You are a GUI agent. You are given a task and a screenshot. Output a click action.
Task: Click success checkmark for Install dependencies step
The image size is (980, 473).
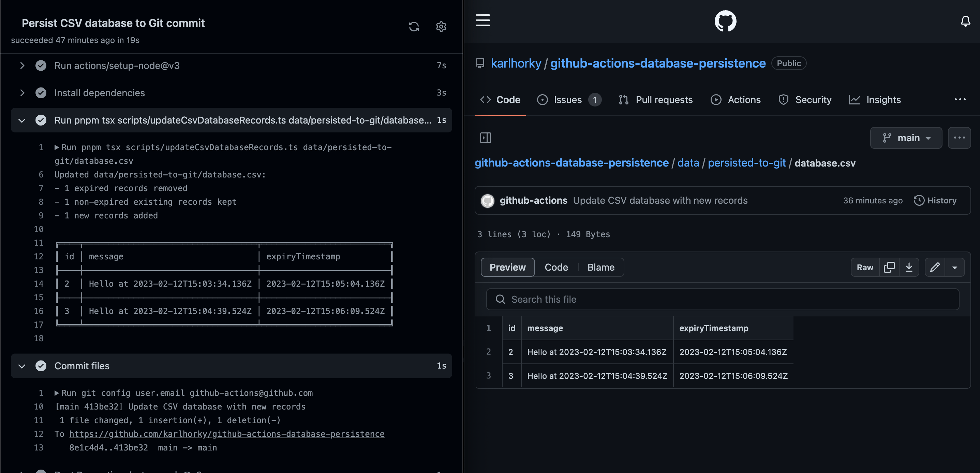pos(41,93)
